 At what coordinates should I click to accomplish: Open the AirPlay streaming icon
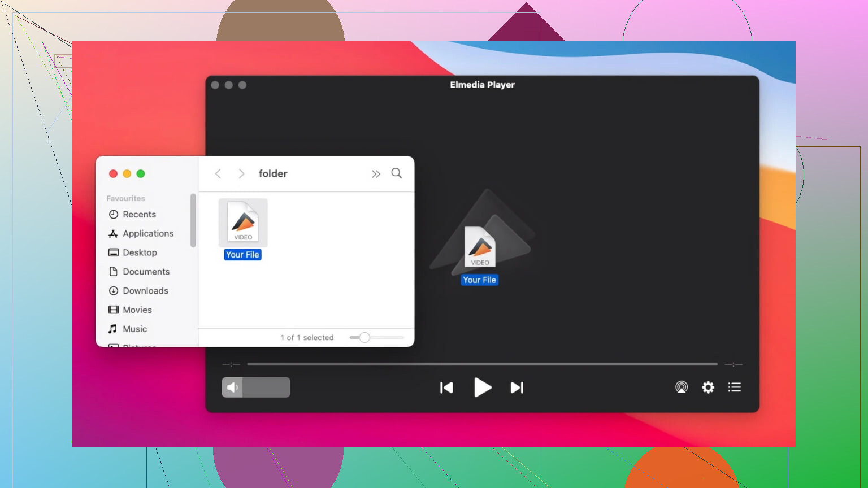[682, 387]
